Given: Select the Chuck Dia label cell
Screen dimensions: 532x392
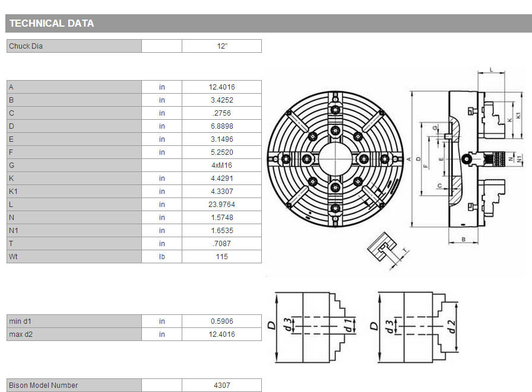Looking at the screenshot, I should pos(74,46).
